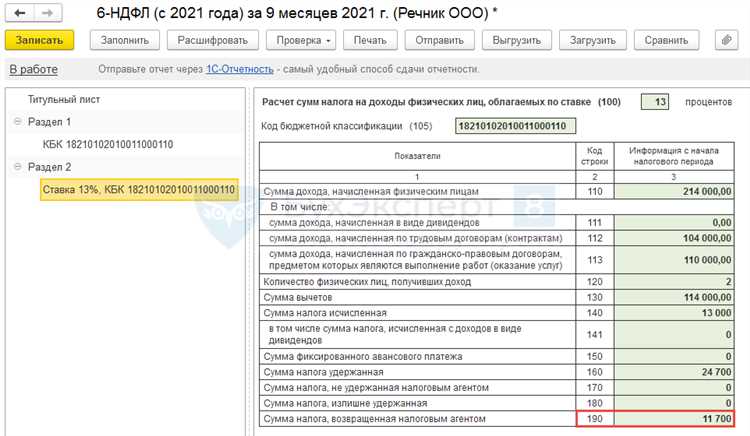Select line 130 value 114 000,00
Screen dimensions: 750x436
[x=674, y=297]
